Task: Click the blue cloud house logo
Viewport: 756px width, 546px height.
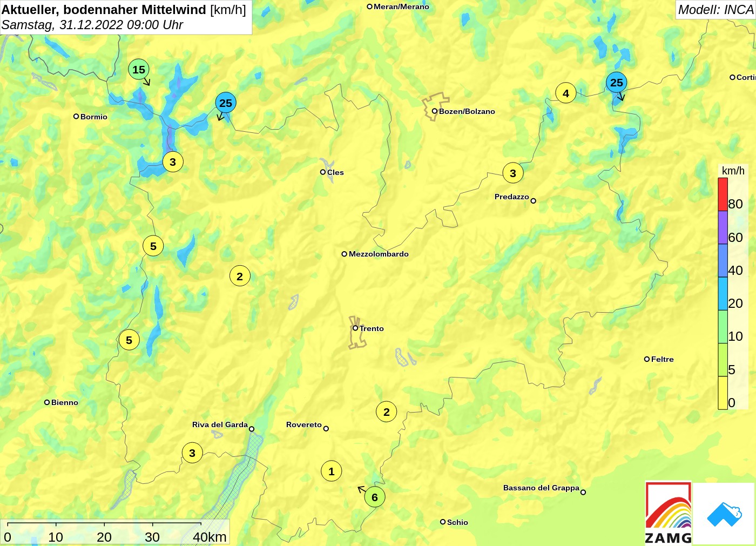Action: [724, 514]
